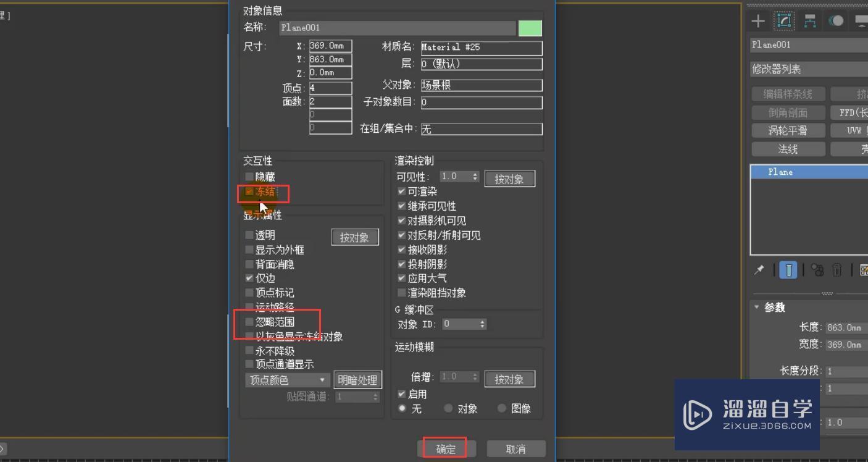868x462 pixels.
Task: Toggle the 冻结 (Freeze) checkbox
Action: [x=249, y=191]
